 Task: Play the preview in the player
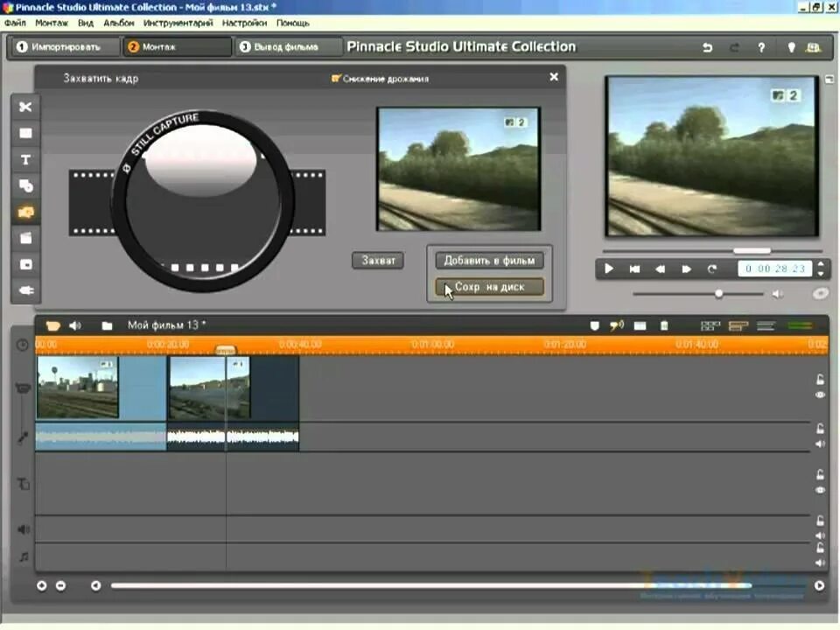pos(609,269)
